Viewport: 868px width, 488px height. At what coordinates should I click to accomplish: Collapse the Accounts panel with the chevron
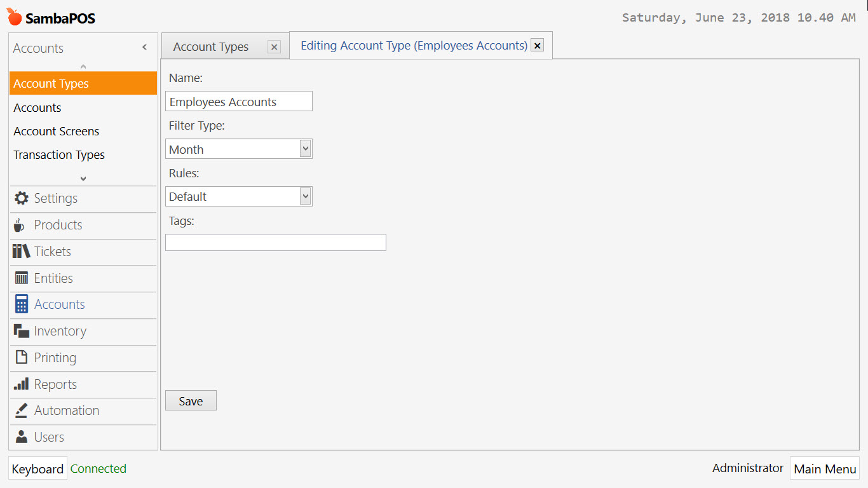pyautogui.click(x=144, y=47)
